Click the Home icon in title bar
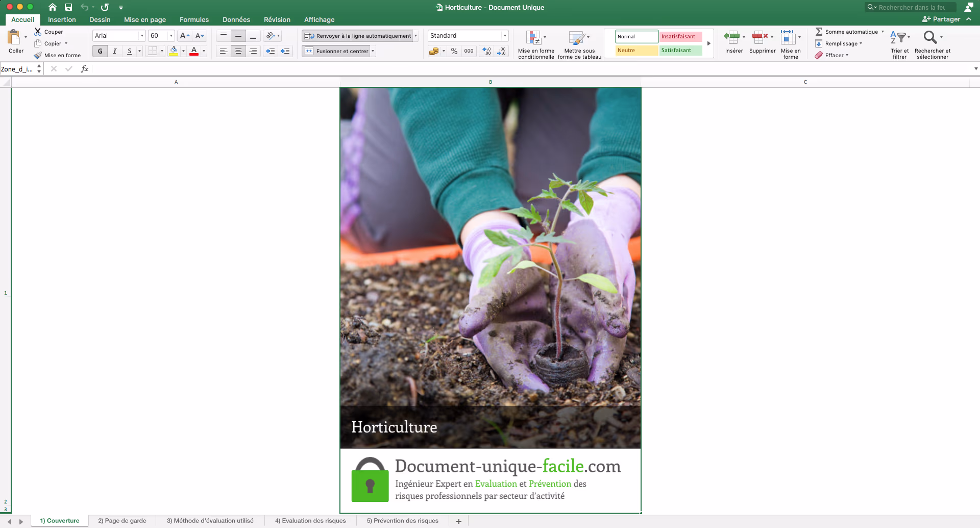The width and height of the screenshot is (980, 528). 53,7
